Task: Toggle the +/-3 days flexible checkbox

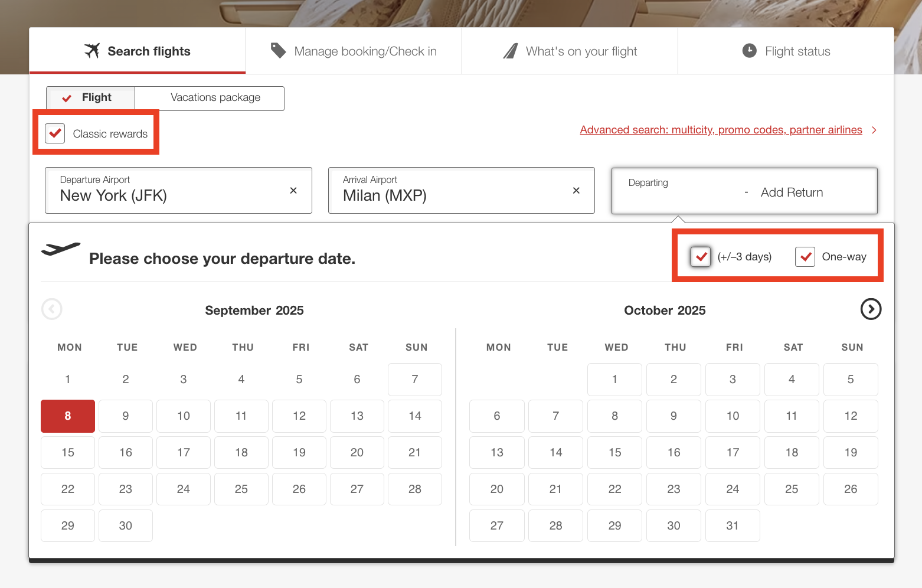Action: click(x=701, y=257)
